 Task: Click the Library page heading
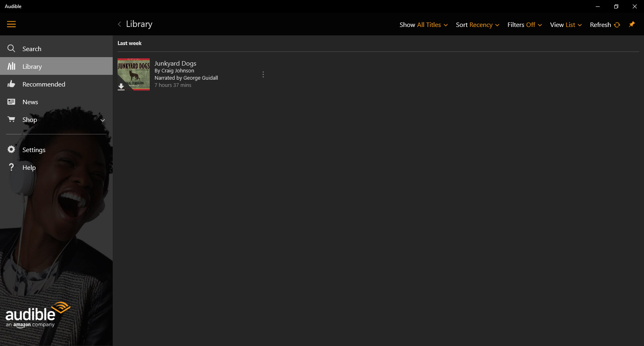(139, 24)
